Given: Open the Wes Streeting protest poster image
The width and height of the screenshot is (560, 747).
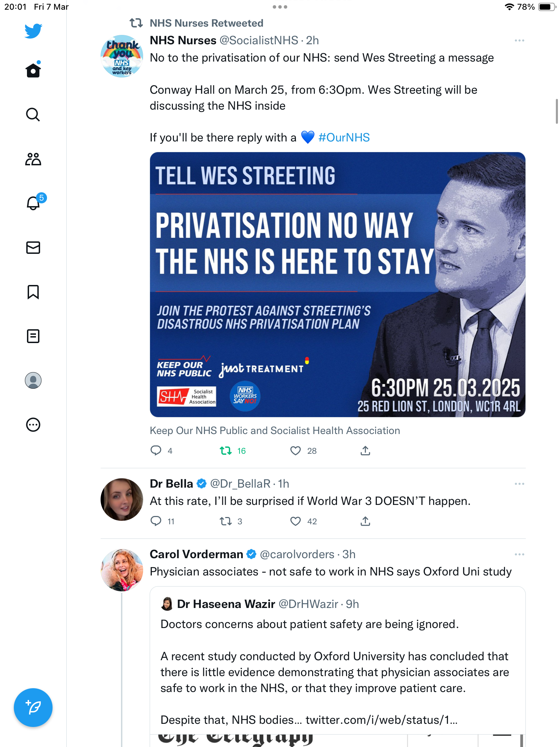Looking at the screenshot, I should (338, 285).
